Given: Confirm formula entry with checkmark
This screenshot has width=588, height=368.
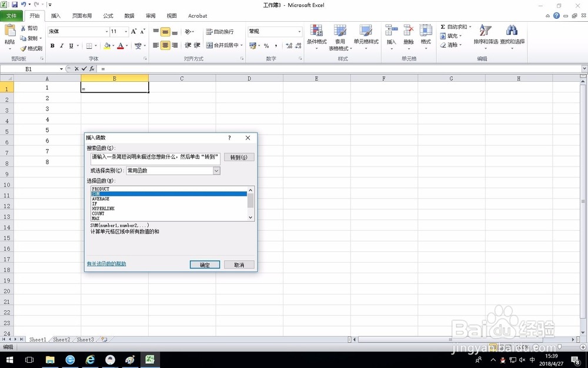Looking at the screenshot, I should tap(84, 69).
